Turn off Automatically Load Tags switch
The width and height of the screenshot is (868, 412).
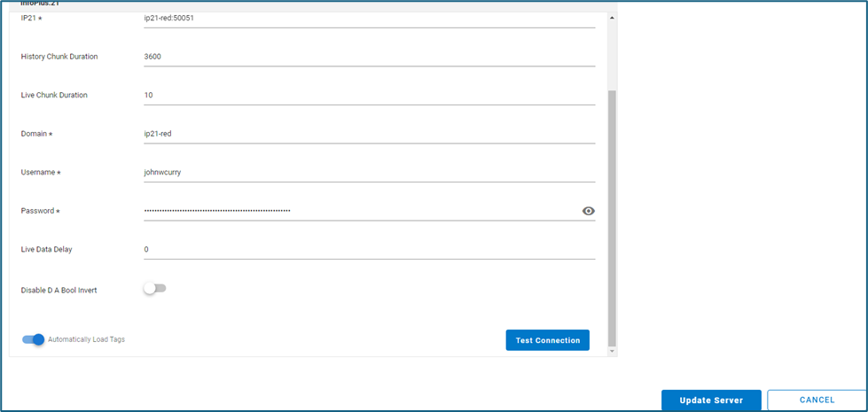coord(33,339)
